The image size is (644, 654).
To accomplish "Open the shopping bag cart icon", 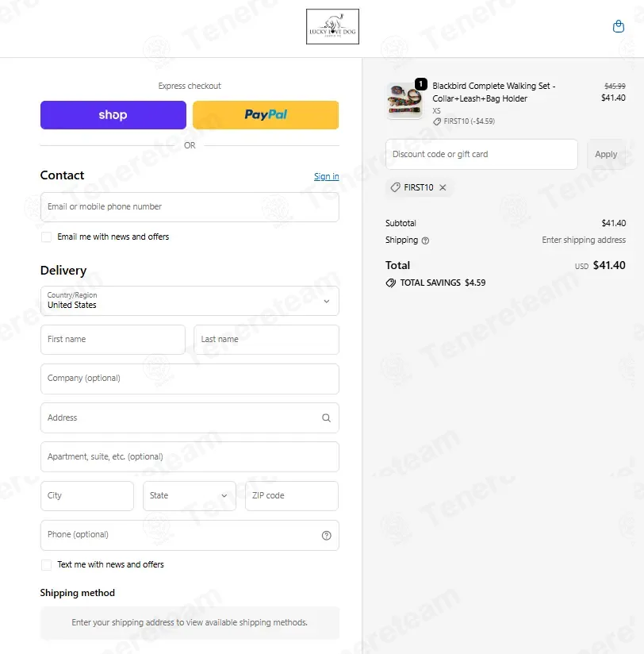I will click(618, 26).
